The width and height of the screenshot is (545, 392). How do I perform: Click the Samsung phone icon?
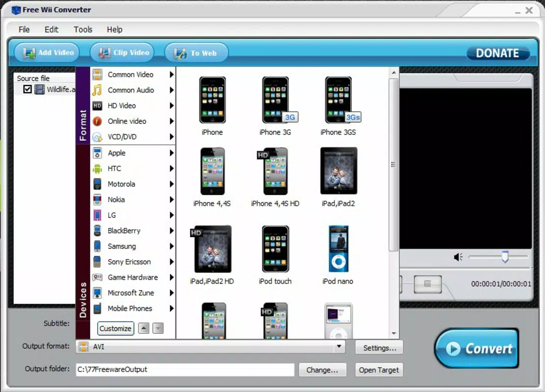(x=97, y=246)
